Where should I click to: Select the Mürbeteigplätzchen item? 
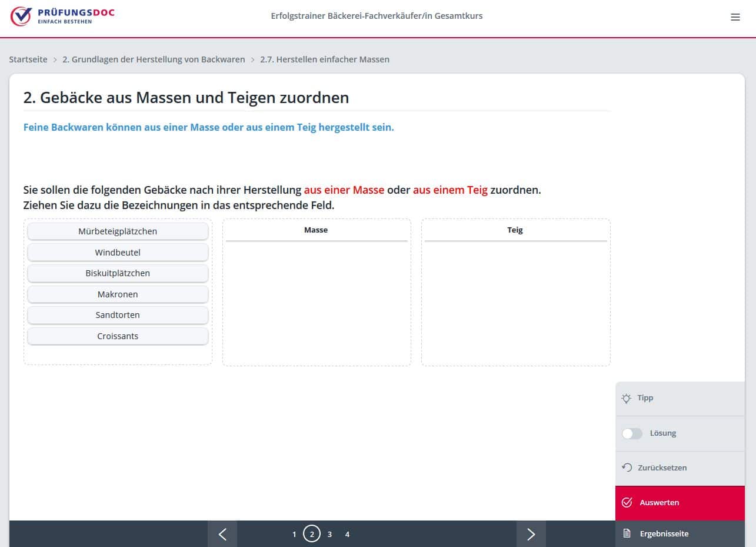pos(118,231)
